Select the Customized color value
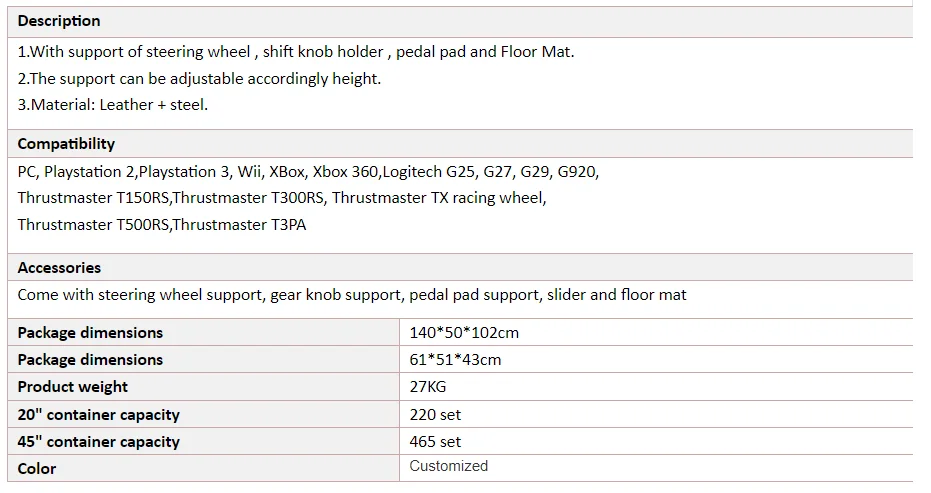 448,466
